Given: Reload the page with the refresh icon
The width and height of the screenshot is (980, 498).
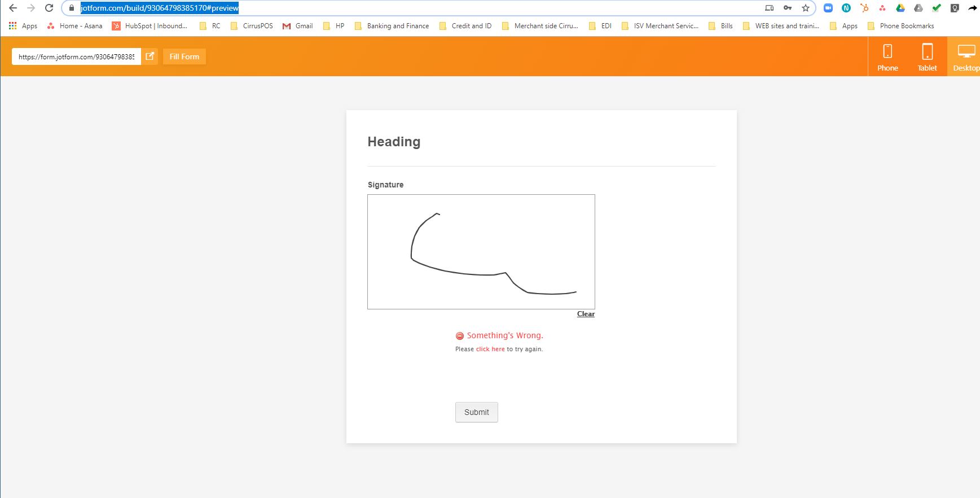Looking at the screenshot, I should click(49, 8).
